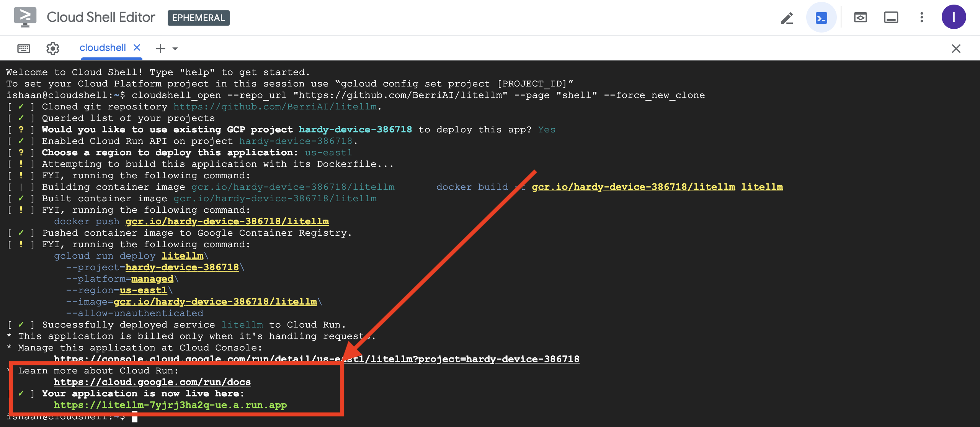
Task: Expand the new tab dropdown arrow
Action: [175, 49]
